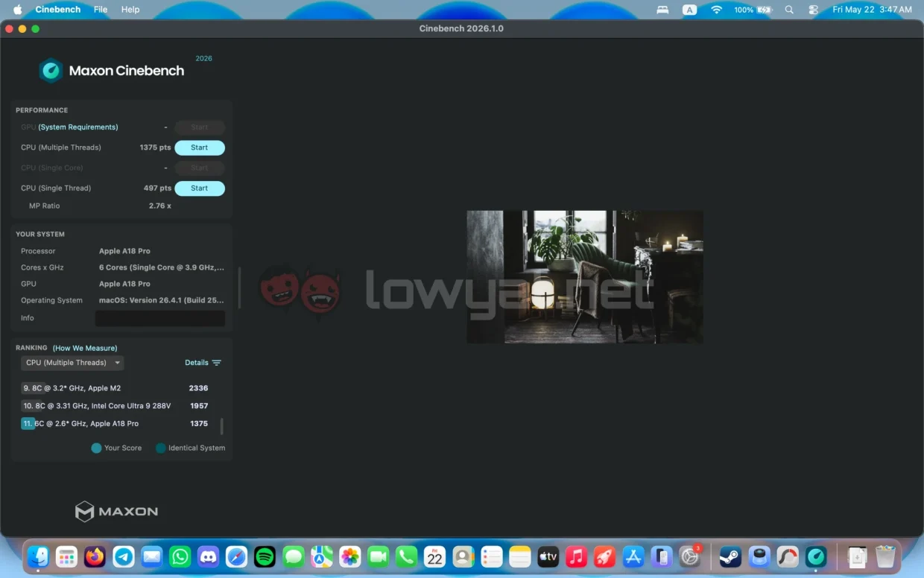Open Launchpad from the Dock

click(x=66, y=556)
